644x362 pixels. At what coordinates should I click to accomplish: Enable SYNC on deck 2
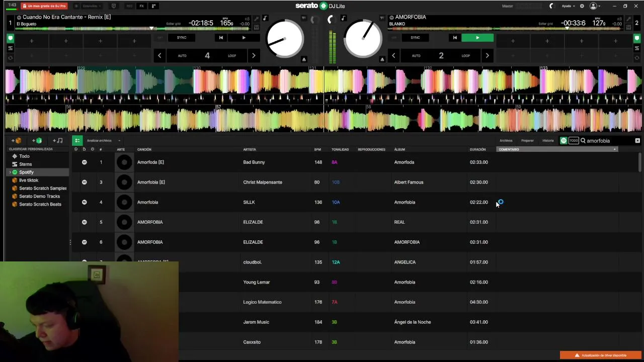coord(415,38)
